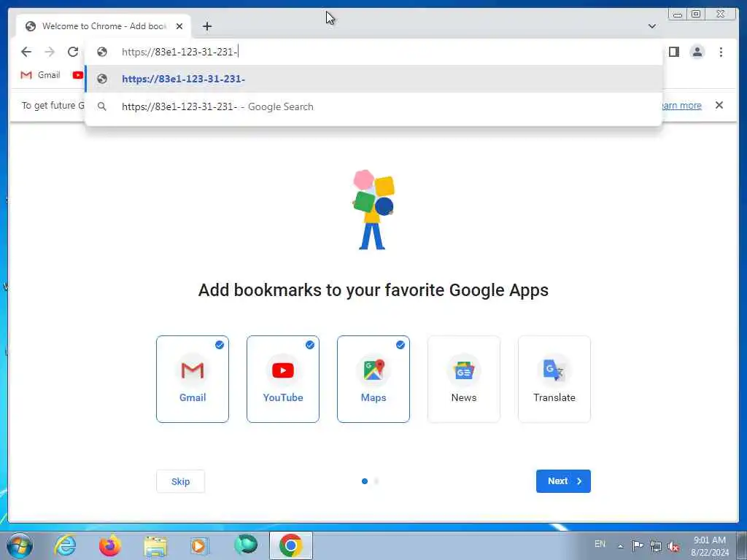The image size is (747, 560).
Task: Open Chrome's three-dot menu
Action: click(721, 52)
